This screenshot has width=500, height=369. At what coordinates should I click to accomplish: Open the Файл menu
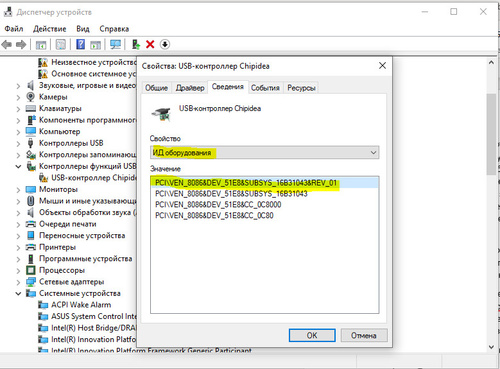(14, 29)
